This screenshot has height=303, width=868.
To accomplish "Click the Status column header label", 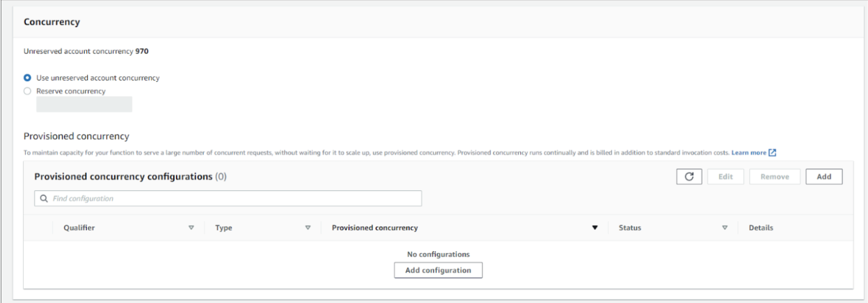I will coord(629,228).
